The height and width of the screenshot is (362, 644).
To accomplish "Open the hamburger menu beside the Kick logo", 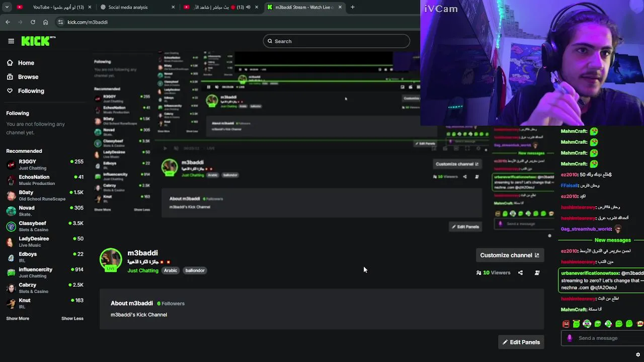I will pos(11,41).
